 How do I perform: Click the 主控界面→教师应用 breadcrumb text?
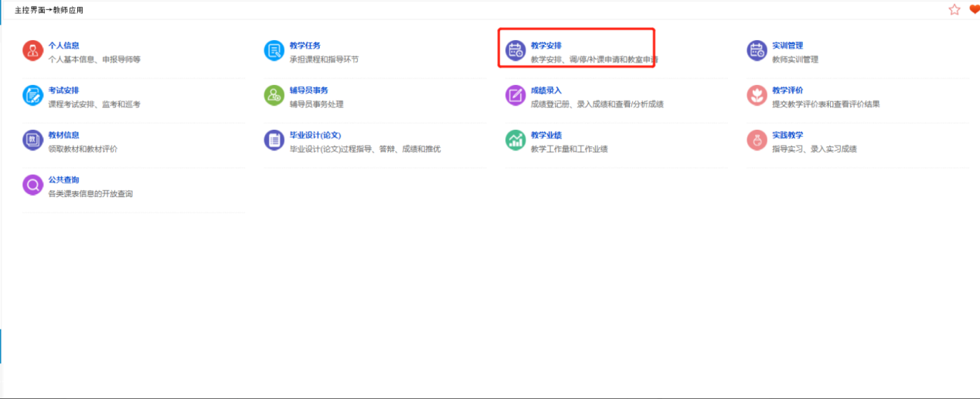[x=49, y=10]
